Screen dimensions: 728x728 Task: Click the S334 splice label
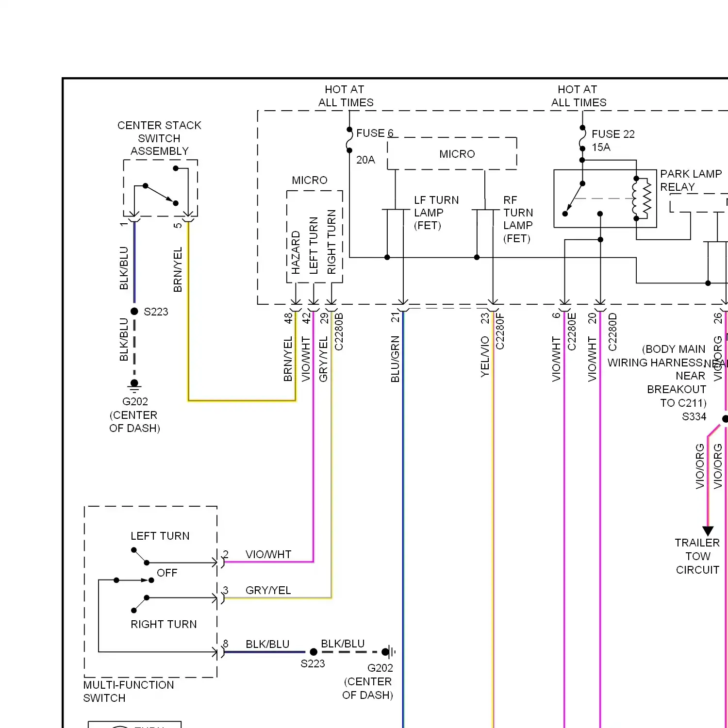(x=694, y=416)
